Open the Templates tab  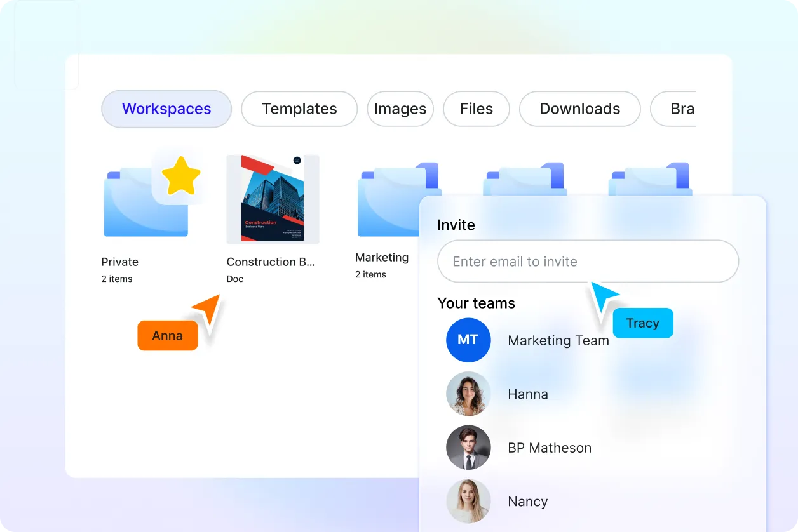click(299, 109)
